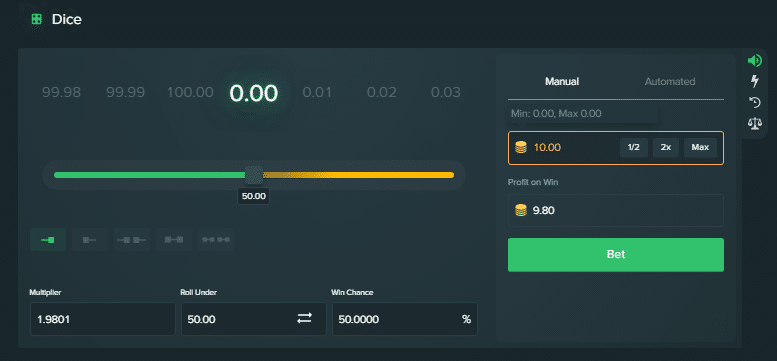Toggle fast mode with the lightning bolt icon

click(x=755, y=81)
